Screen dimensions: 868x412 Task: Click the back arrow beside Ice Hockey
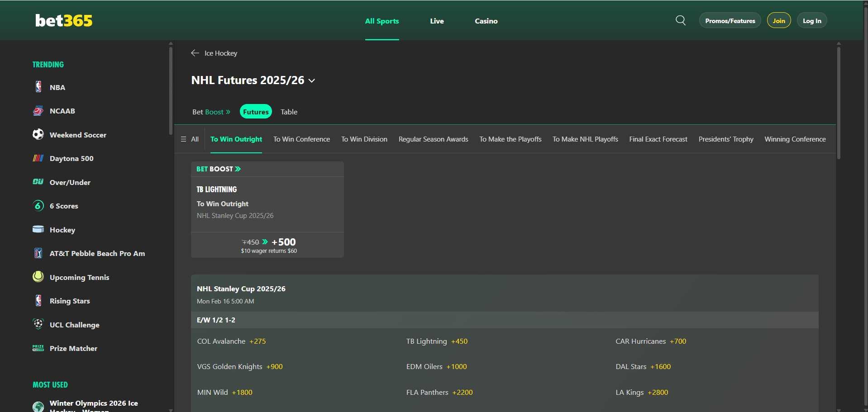(195, 53)
